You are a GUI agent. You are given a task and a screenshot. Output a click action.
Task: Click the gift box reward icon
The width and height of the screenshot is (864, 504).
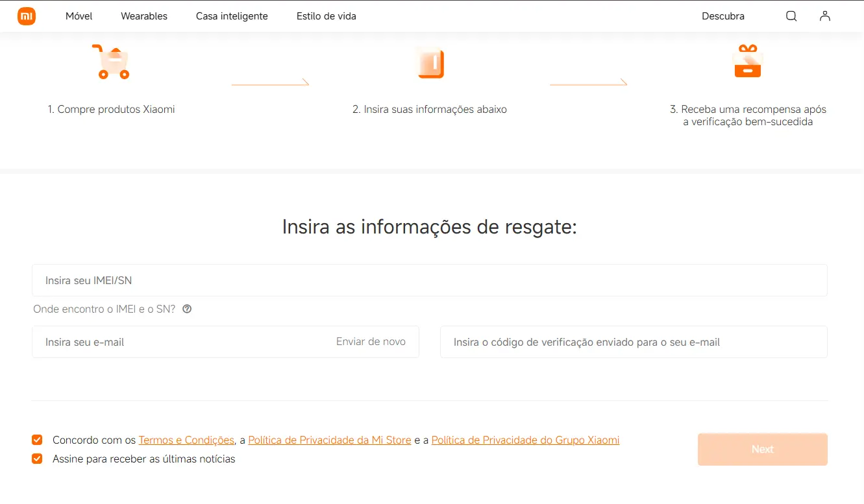747,62
